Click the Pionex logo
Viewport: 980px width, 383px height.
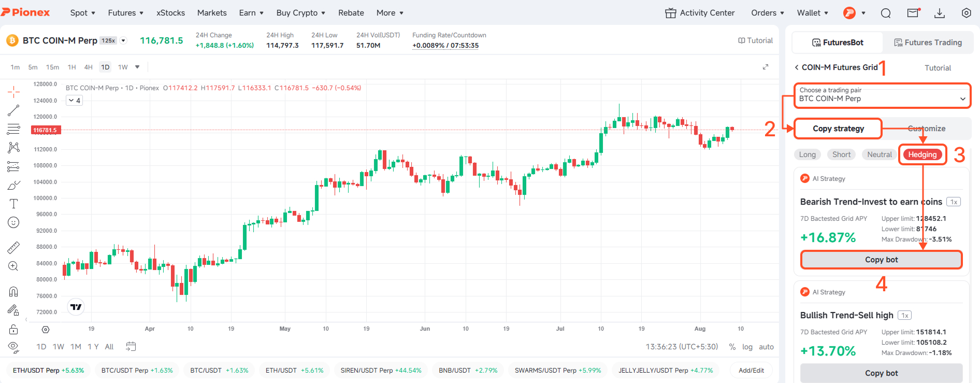tap(25, 12)
